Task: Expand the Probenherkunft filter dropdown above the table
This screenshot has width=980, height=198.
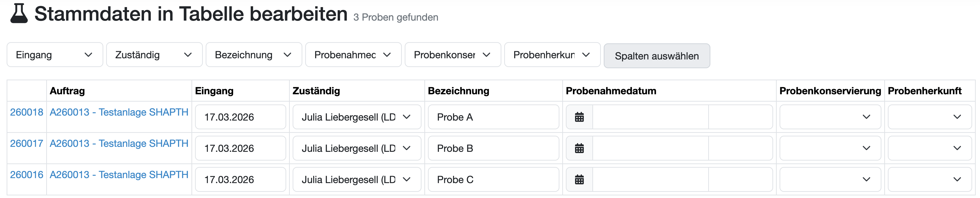Action: pyautogui.click(x=552, y=55)
